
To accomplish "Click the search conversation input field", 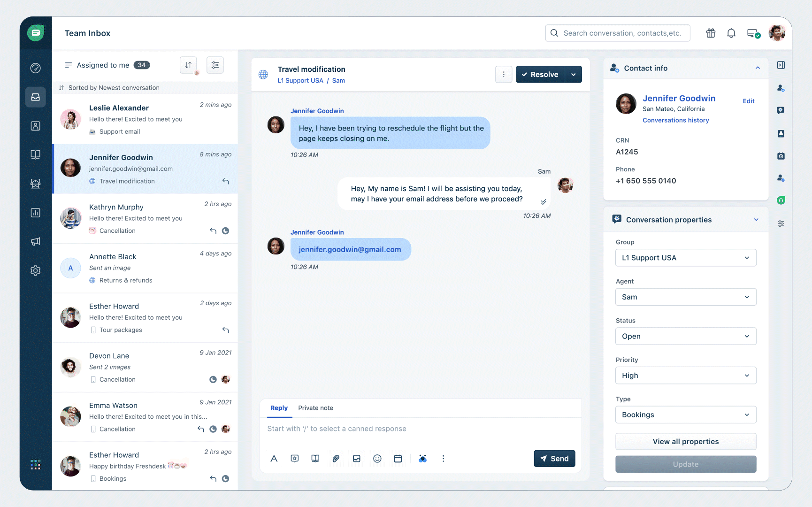I will 622,33.
